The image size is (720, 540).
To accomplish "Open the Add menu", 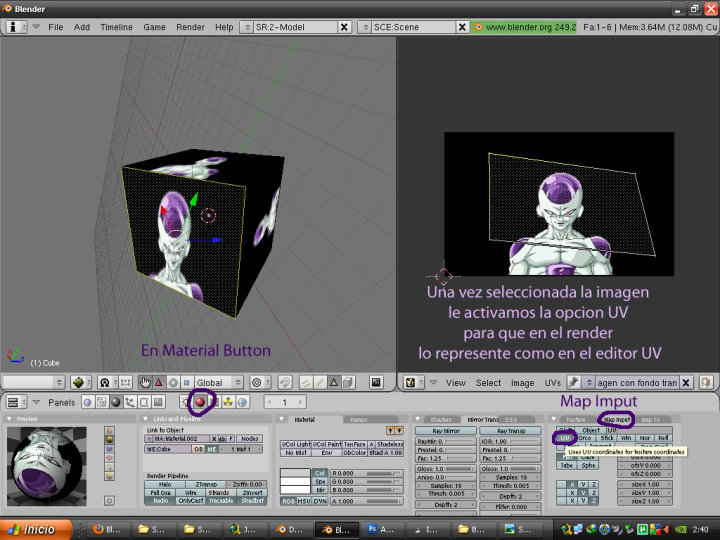I will pos(82,27).
